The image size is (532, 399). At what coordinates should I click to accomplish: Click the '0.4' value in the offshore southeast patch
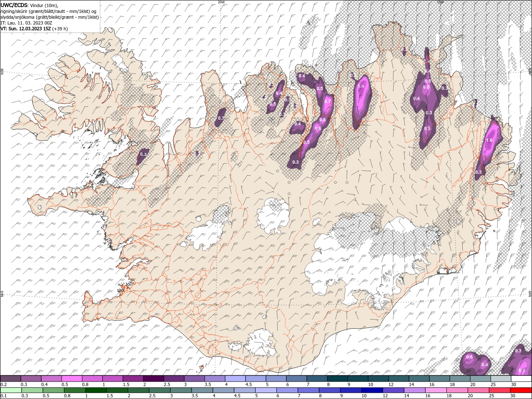point(485,365)
